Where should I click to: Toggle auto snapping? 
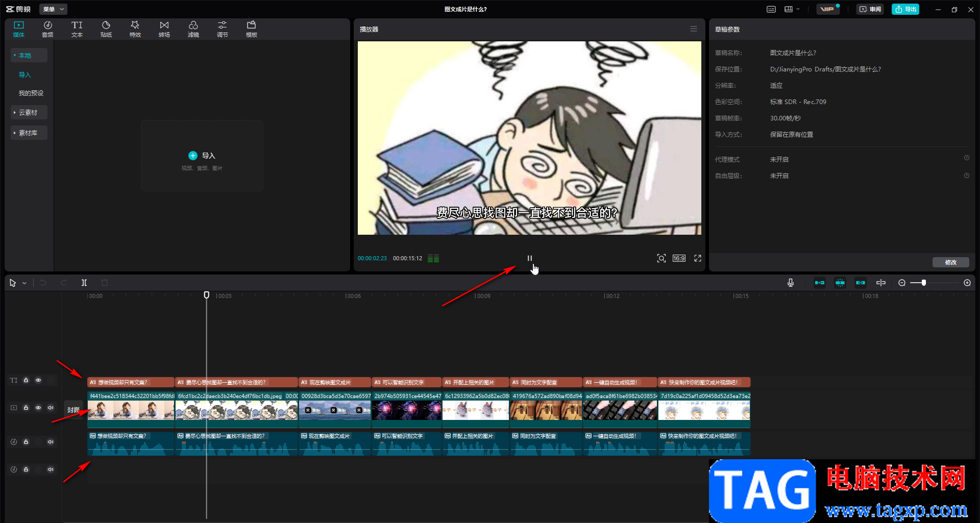pos(840,283)
